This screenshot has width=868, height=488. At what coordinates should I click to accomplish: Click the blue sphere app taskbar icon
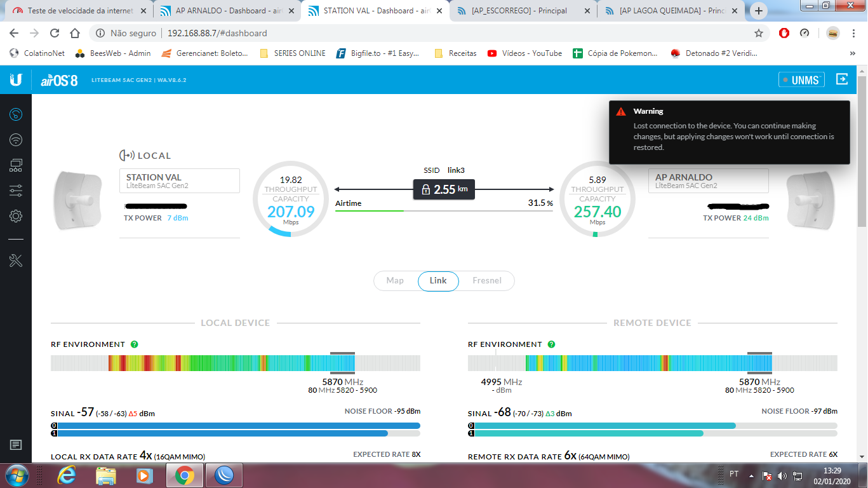pos(225,475)
